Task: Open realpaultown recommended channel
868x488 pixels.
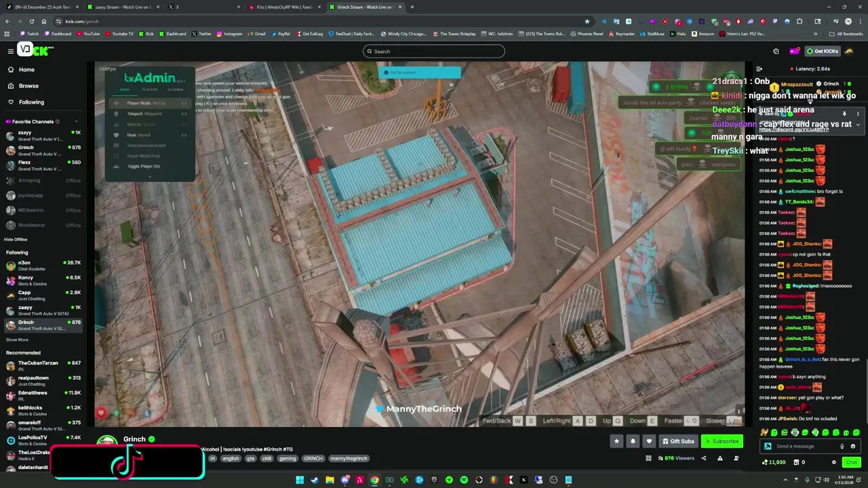Action: [x=44, y=380]
